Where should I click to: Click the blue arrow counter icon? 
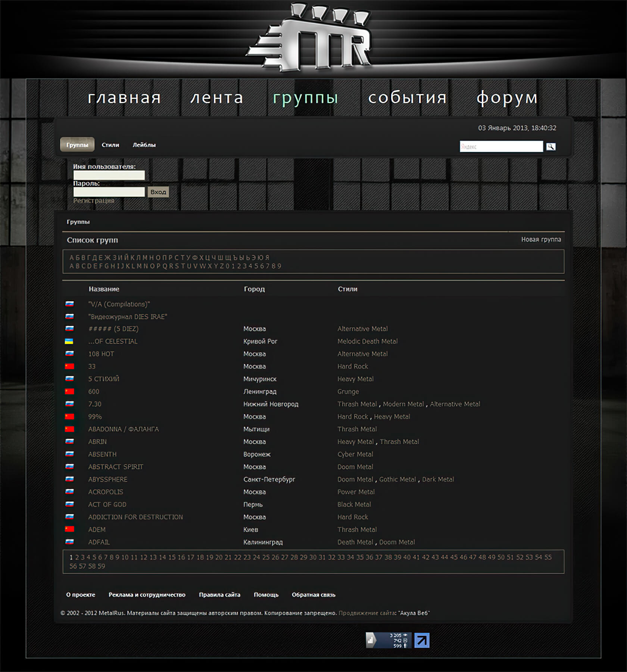click(422, 640)
